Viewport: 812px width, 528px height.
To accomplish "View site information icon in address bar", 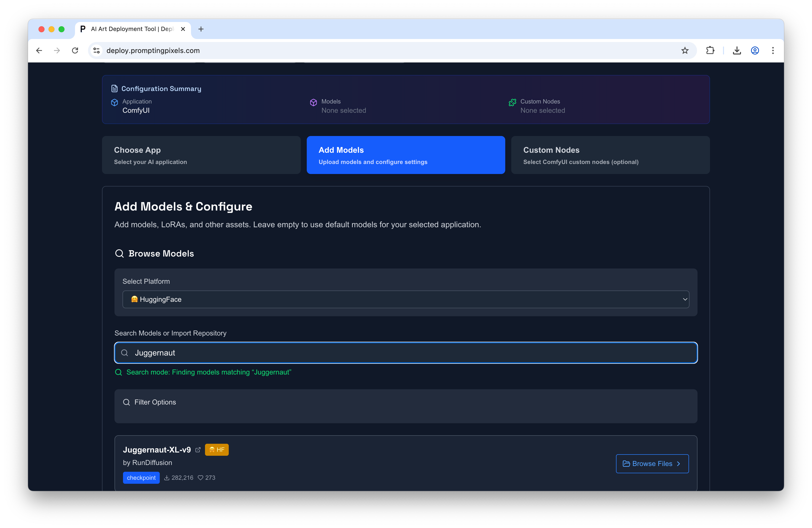I will click(x=96, y=50).
